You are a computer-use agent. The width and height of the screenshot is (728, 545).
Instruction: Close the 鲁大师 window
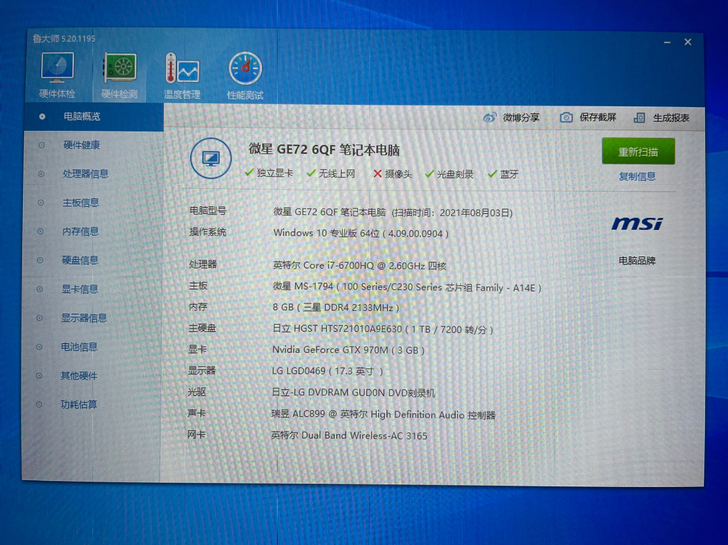[688, 42]
